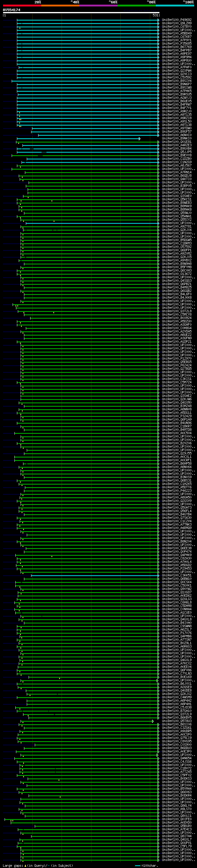Select hit label UniRef100_Q75CI9

coord(177,737)
